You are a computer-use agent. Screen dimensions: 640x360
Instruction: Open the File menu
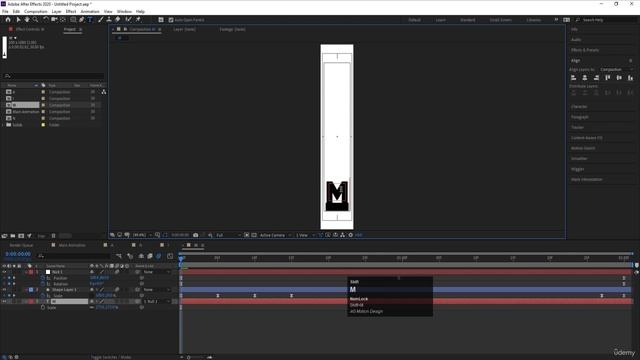click(5, 11)
